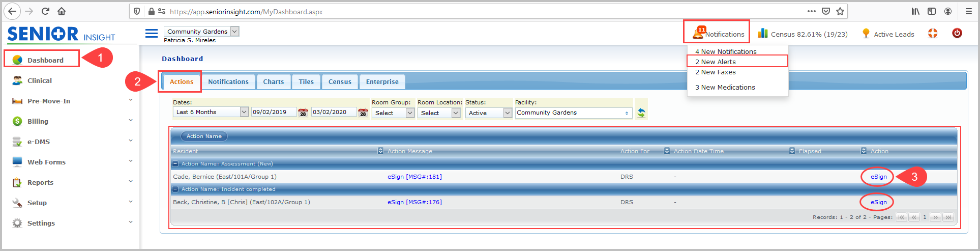Collapse the Assessment (New) action group
The height and width of the screenshot is (251, 980).
[175, 164]
